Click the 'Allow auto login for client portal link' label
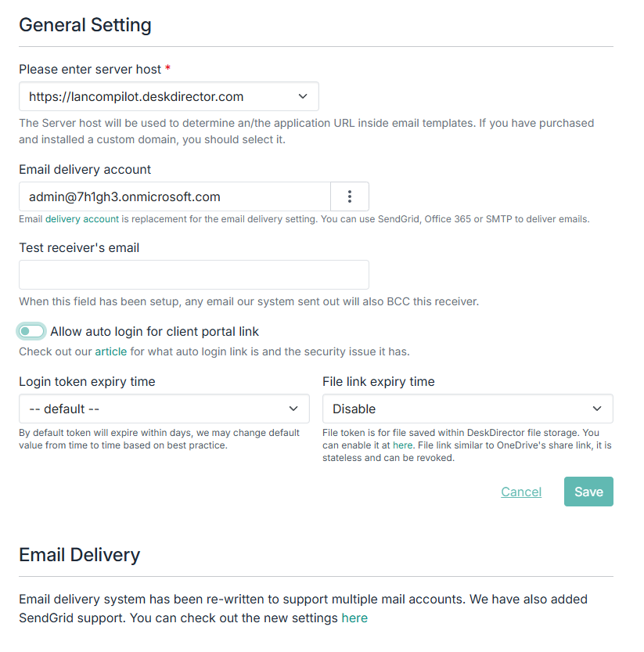The width and height of the screenshot is (644, 652). click(154, 331)
